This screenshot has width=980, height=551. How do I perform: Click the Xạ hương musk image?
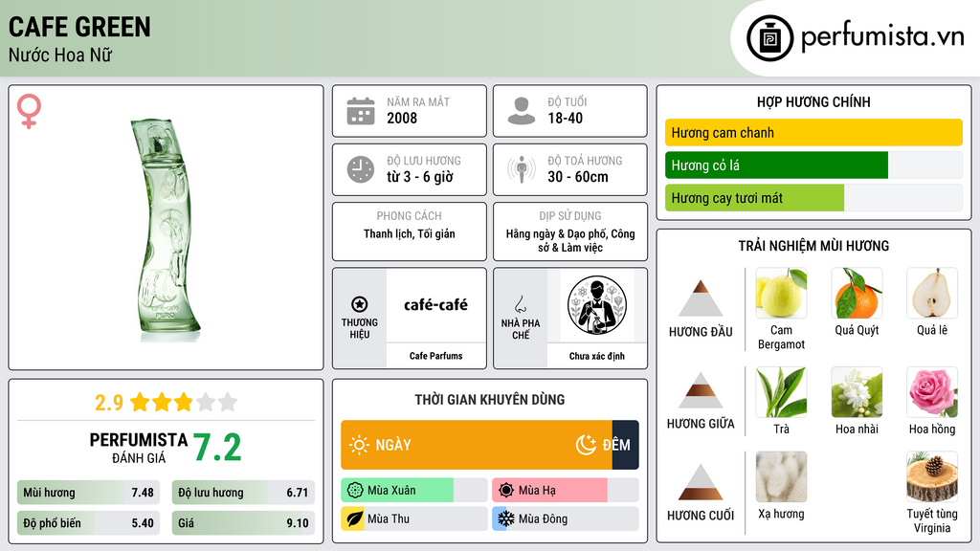pyautogui.click(x=781, y=476)
